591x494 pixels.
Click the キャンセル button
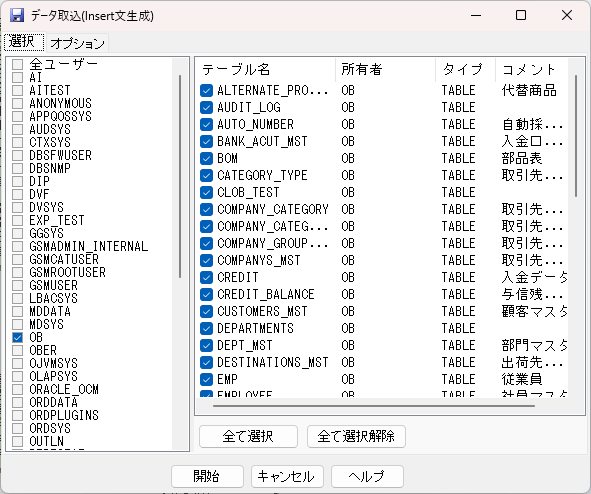point(287,476)
